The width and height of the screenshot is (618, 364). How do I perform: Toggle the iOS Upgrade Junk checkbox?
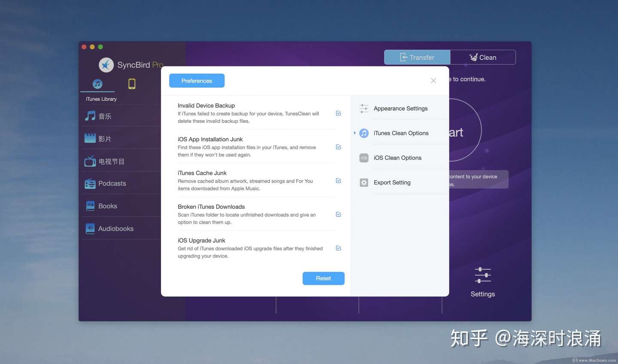(338, 248)
